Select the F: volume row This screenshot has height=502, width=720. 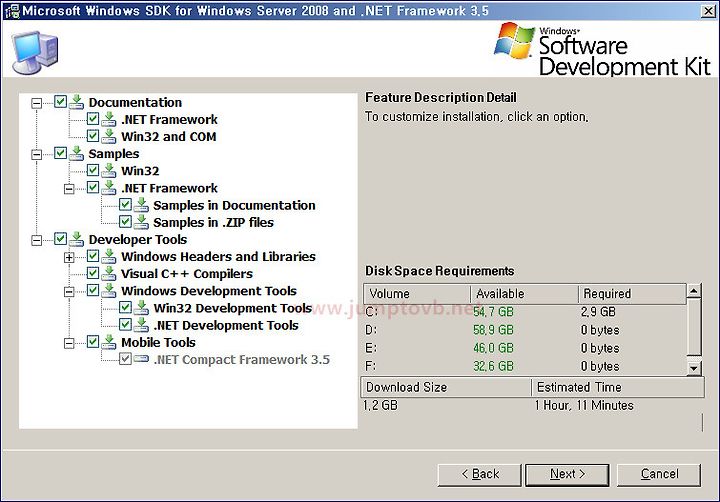coord(525,366)
